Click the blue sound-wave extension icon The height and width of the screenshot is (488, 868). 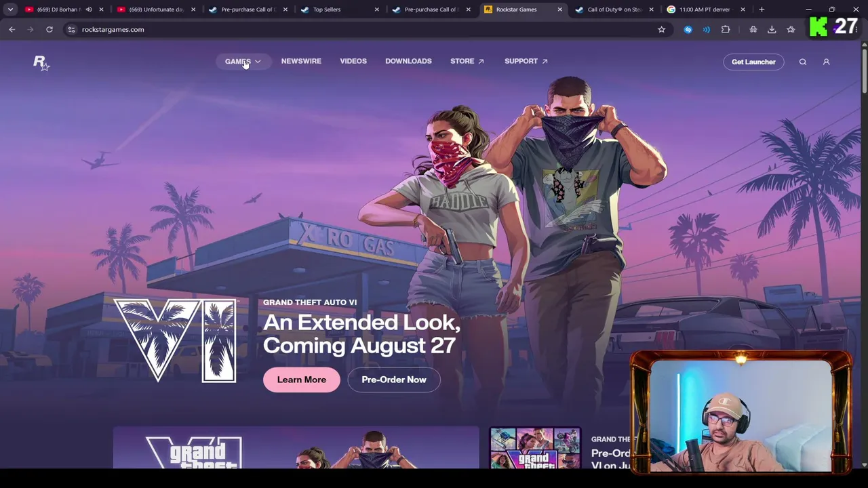pos(707,29)
